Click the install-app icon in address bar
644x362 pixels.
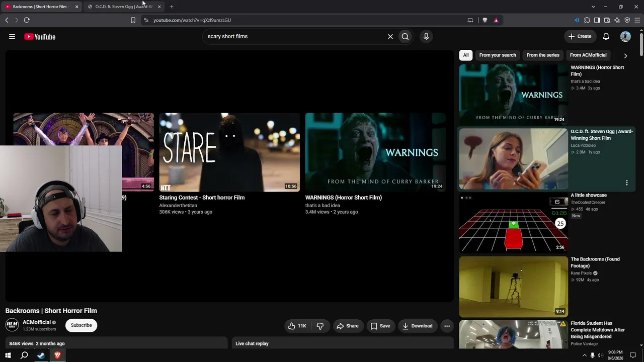point(470,20)
